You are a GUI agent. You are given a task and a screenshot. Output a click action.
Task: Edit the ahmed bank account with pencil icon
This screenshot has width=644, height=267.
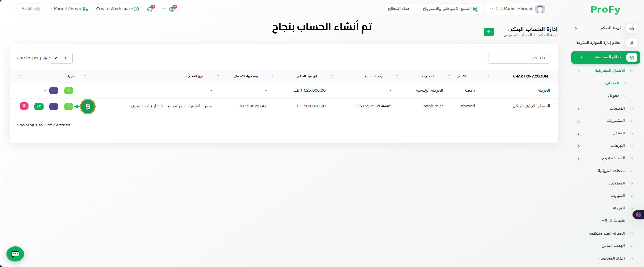click(x=39, y=106)
